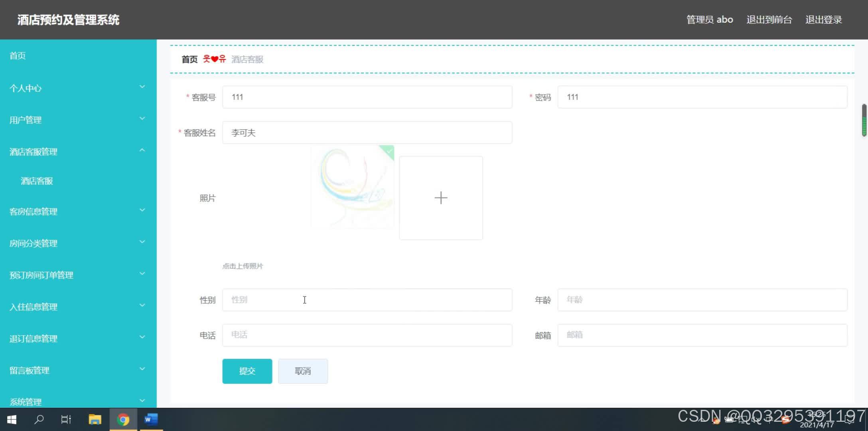Expand 个人中心 menu chevron
This screenshot has height=431, width=868.
tap(142, 87)
